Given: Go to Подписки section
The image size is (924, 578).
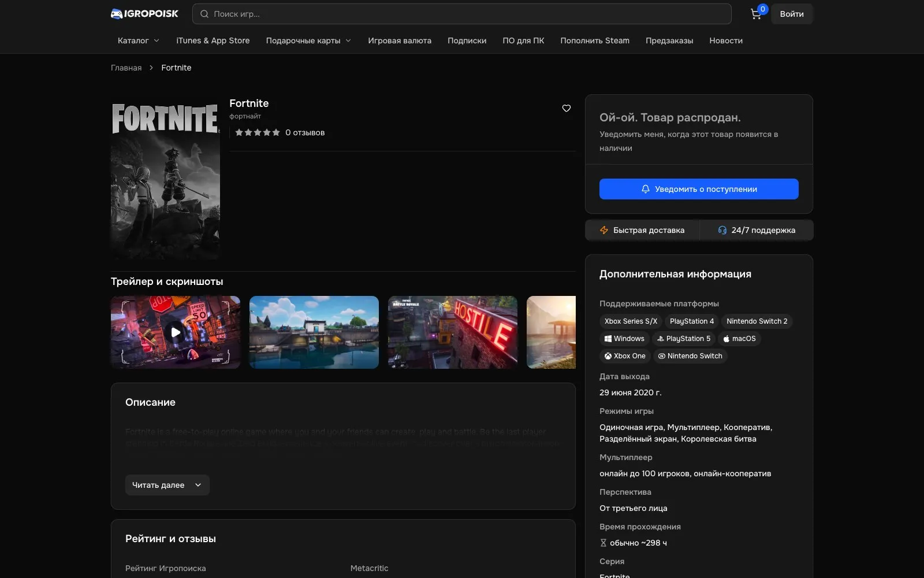Looking at the screenshot, I should click(467, 40).
